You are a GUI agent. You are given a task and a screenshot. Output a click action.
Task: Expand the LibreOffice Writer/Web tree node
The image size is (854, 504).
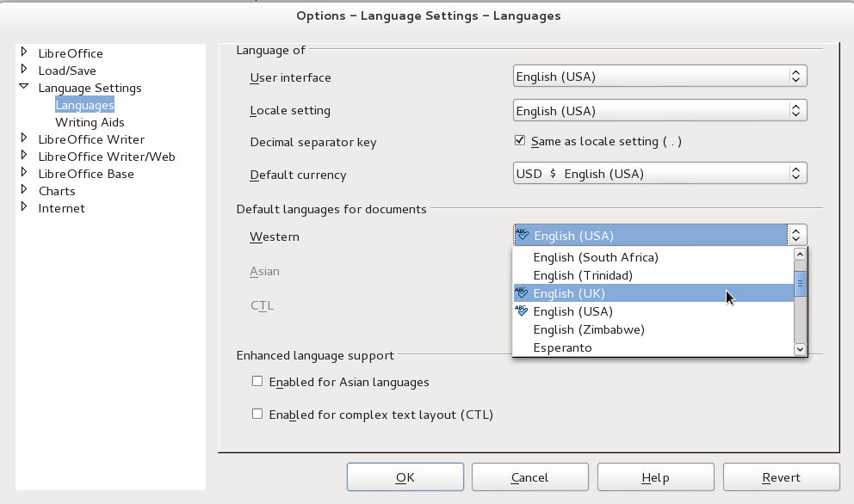[24, 155]
